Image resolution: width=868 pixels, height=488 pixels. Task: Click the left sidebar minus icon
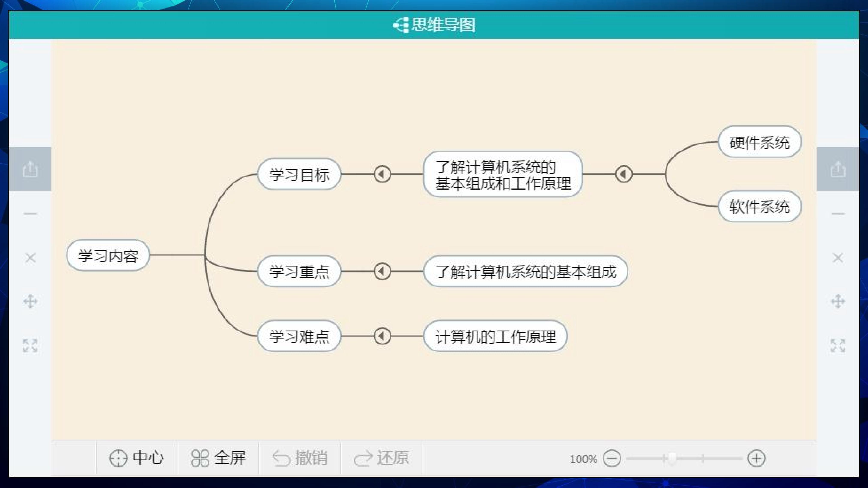(x=30, y=214)
